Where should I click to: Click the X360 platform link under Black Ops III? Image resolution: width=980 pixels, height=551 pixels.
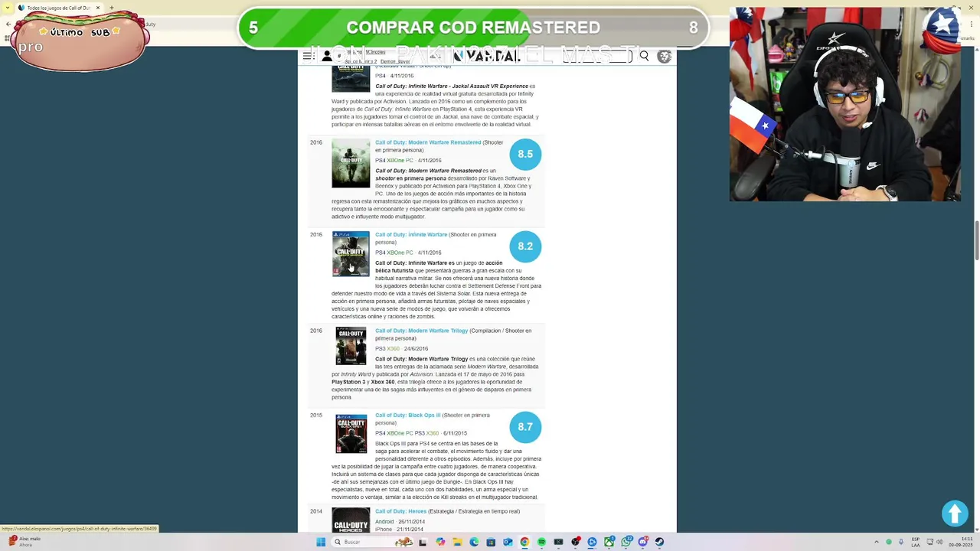point(433,434)
